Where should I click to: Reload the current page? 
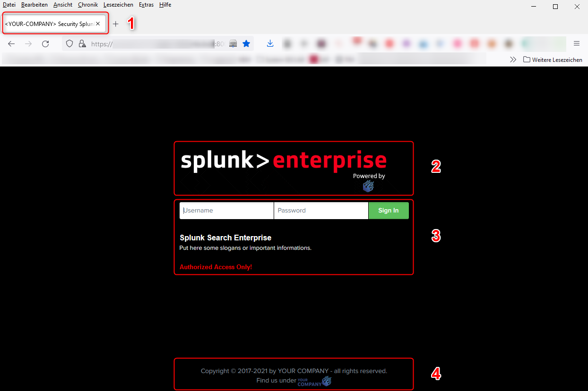(x=45, y=44)
